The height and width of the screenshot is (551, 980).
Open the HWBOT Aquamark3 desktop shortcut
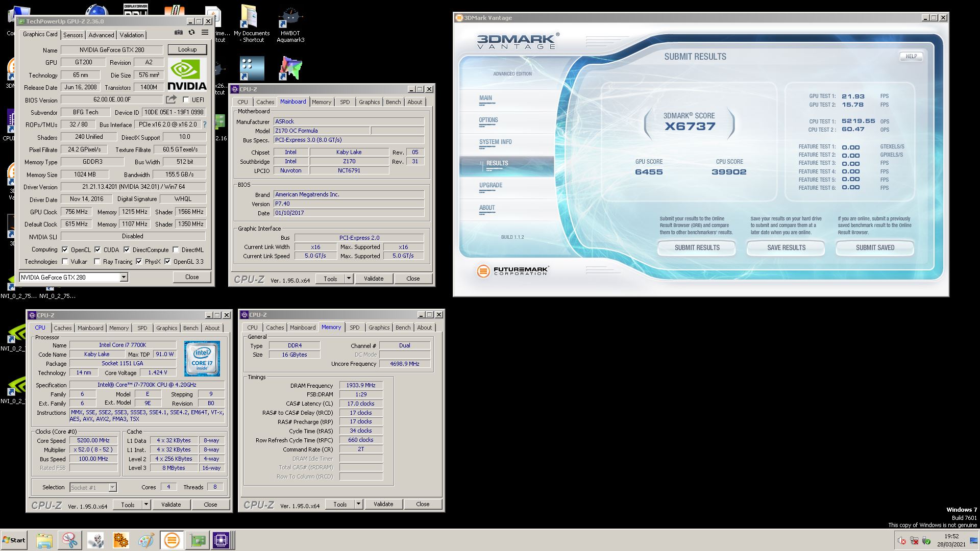[290, 24]
